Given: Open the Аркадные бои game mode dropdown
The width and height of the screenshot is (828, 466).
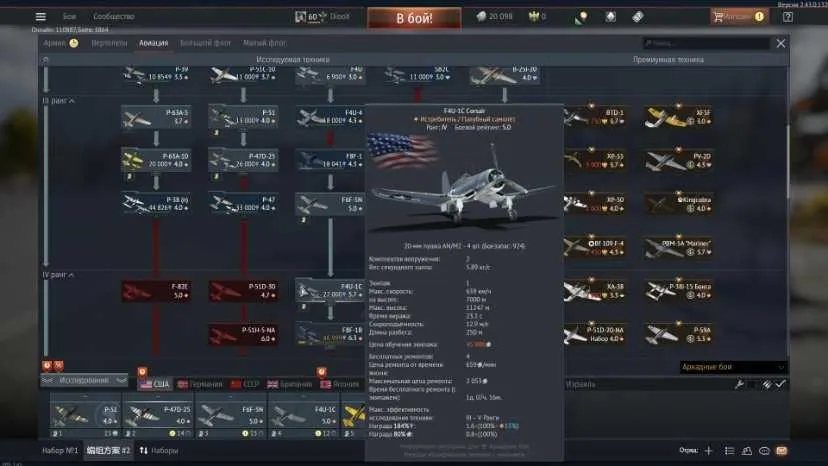Looking at the screenshot, I should (733, 367).
